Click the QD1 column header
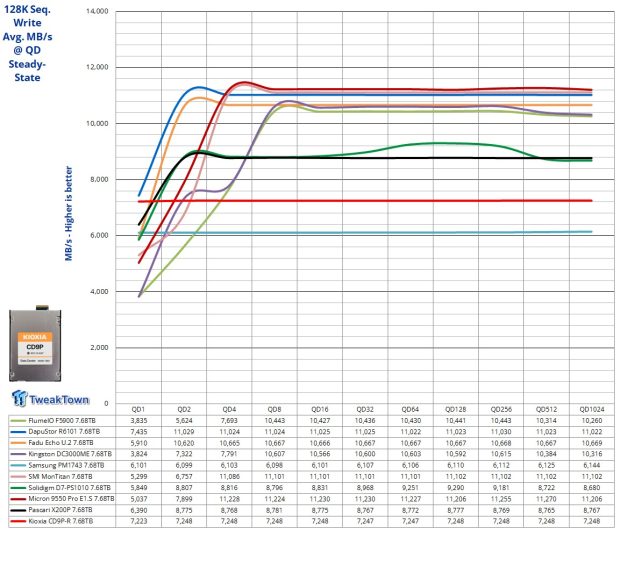Image resolution: width=620 pixels, height=568 pixels. pos(138,409)
